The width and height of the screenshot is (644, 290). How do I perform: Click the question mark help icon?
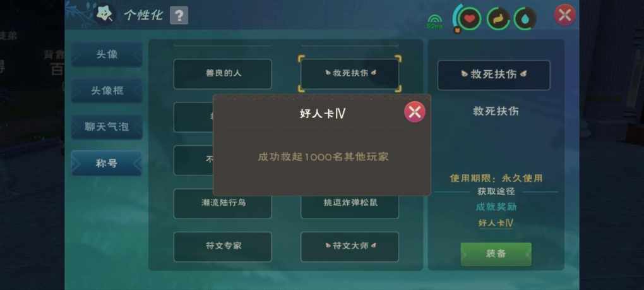tap(179, 16)
